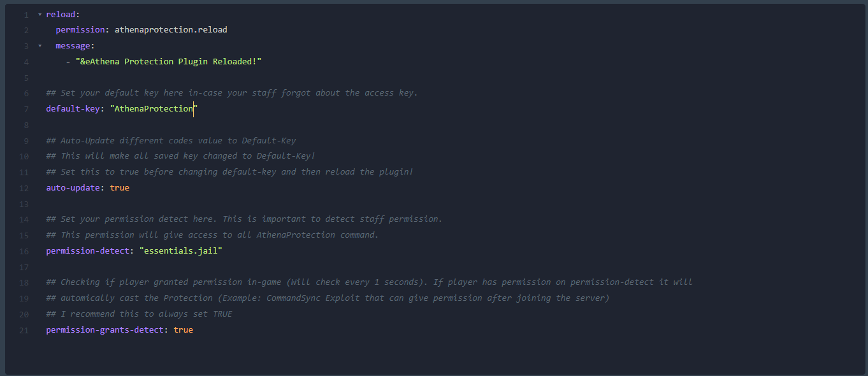
Task: Click the reload key on line 1
Action: point(61,14)
